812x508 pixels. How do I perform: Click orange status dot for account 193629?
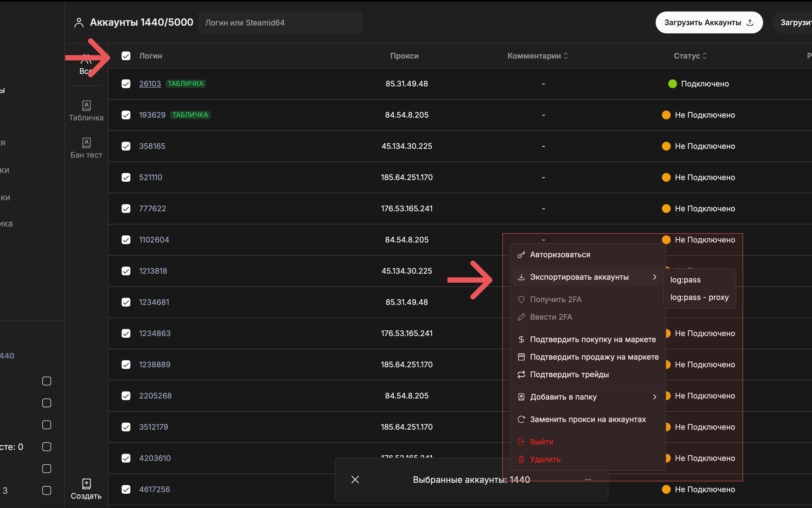click(666, 115)
